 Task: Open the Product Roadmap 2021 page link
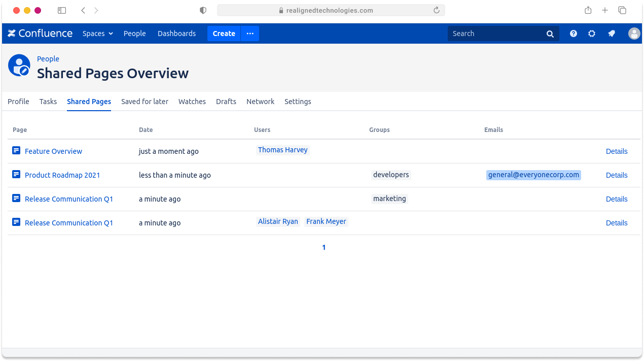coord(62,175)
